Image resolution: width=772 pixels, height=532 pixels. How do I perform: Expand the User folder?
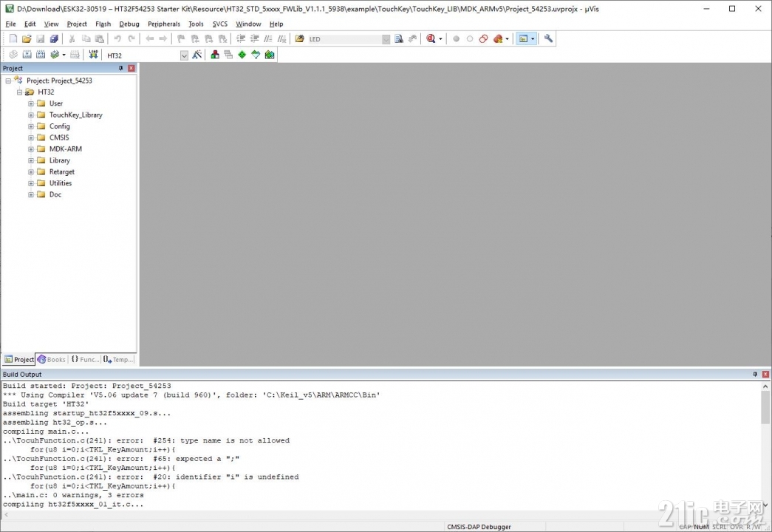tap(31, 103)
